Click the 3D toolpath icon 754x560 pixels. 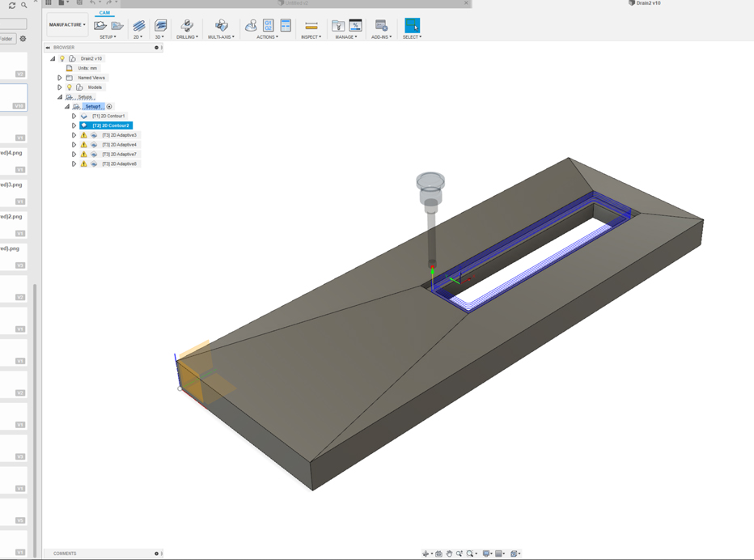160,24
